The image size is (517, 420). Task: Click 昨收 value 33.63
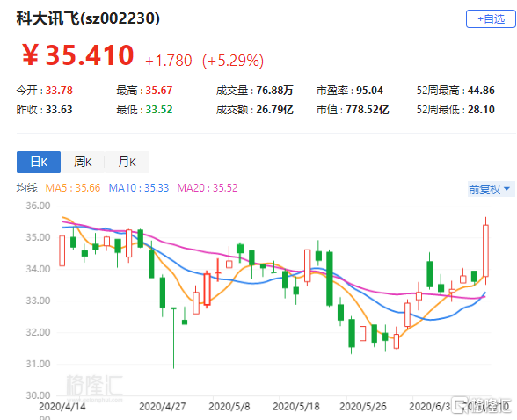point(59,110)
